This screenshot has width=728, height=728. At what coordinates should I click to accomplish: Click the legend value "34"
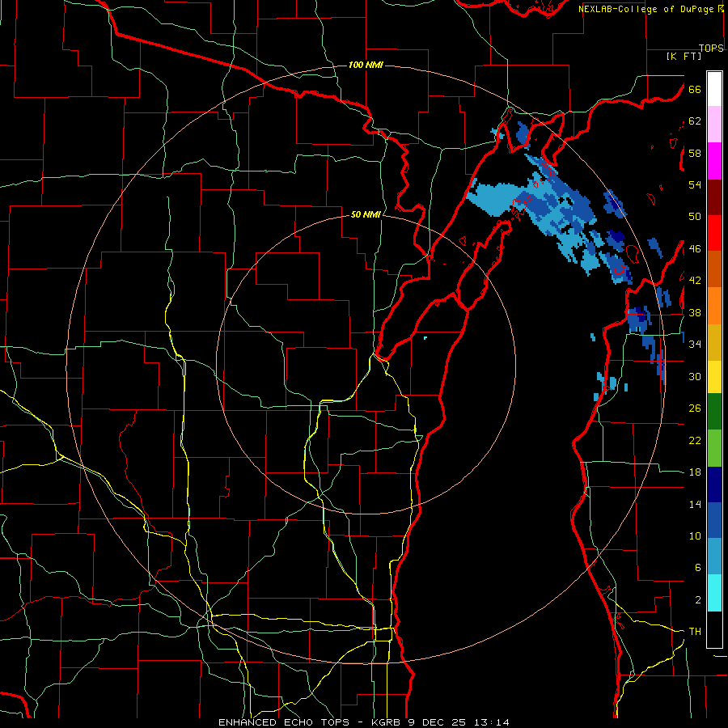tap(695, 345)
